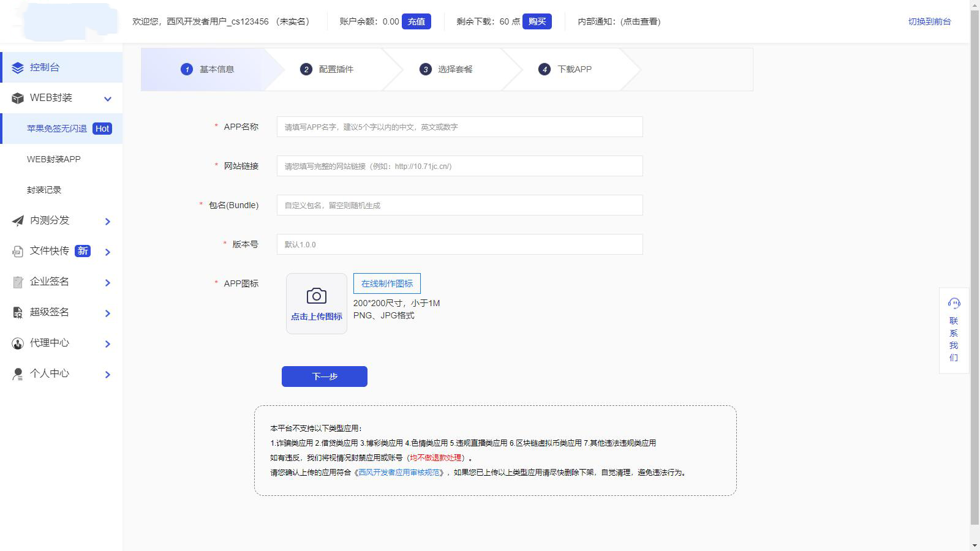Select the 控制台 console icon in sidebar

click(17, 67)
